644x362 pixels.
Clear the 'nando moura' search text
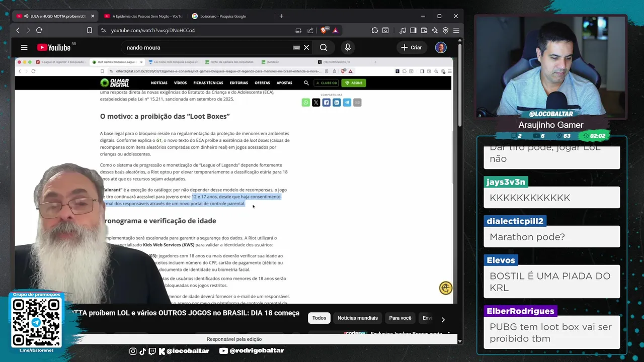[x=306, y=47]
